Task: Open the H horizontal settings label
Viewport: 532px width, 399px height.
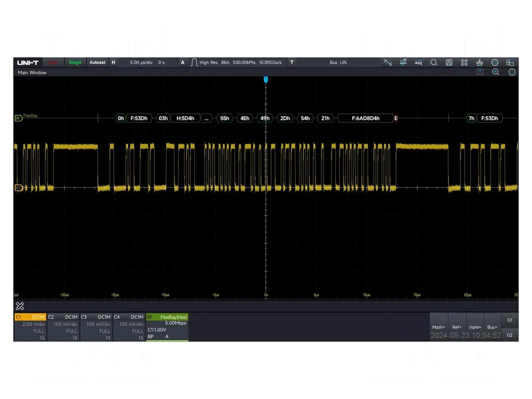Action: [113, 62]
